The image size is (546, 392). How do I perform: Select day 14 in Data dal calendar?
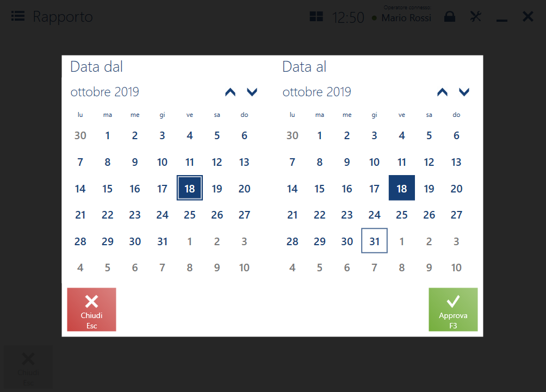(80, 189)
